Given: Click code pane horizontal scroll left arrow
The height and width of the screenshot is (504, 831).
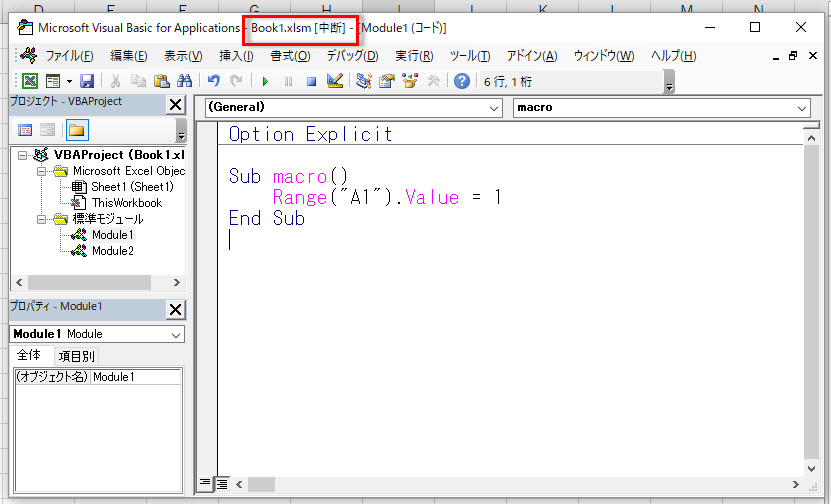Looking at the screenshot, I should pyautogui.click(x=240, y=484).
